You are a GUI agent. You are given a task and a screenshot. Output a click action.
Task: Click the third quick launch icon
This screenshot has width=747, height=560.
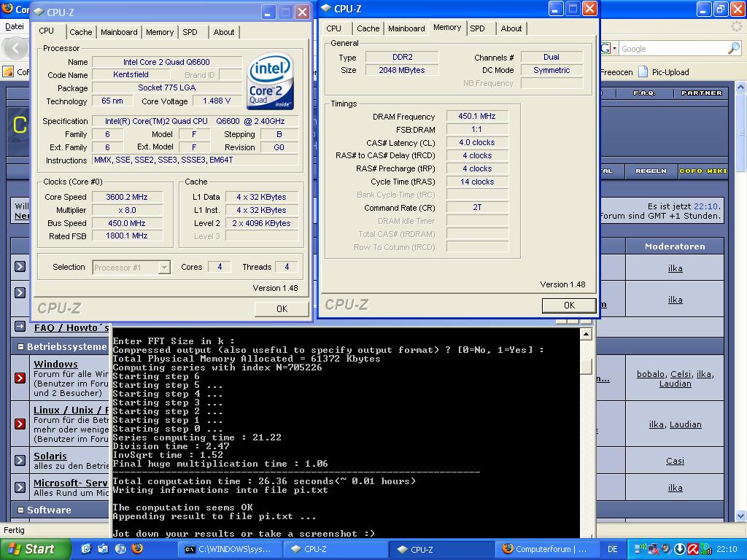point(120,549)
